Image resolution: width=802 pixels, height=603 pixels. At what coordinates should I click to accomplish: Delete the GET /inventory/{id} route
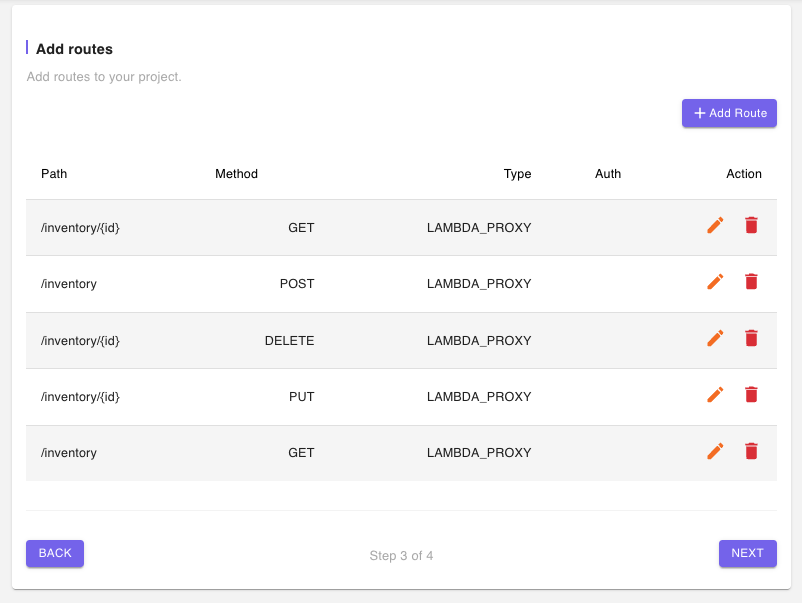click(751, 226)
